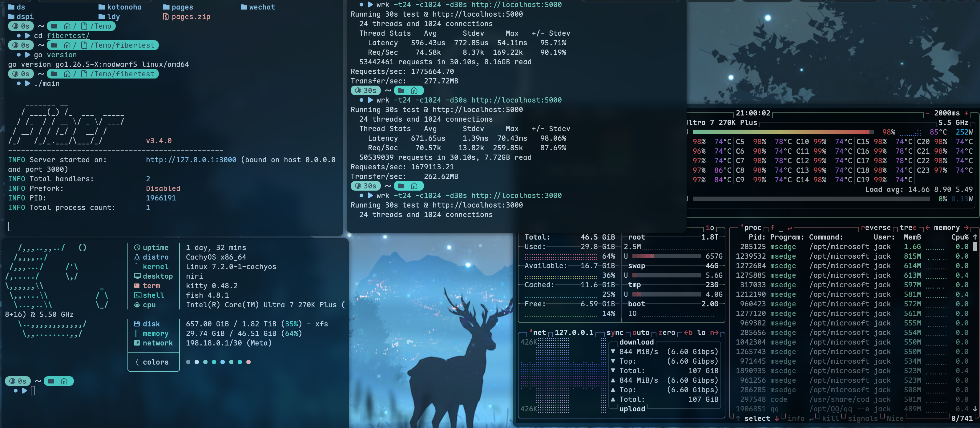This screenshot has width=980, height=428.
Task: Click the kotonoha folder icon
Action: point(102,7)
